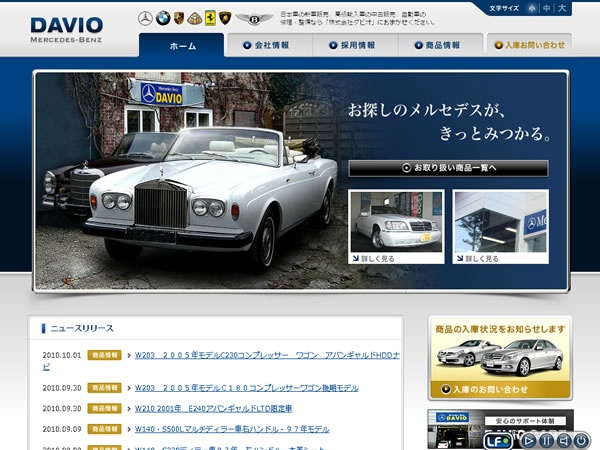Screen dimensions: 600x450
Task: Click the BMW brand icon
Action: coord(163,18)
